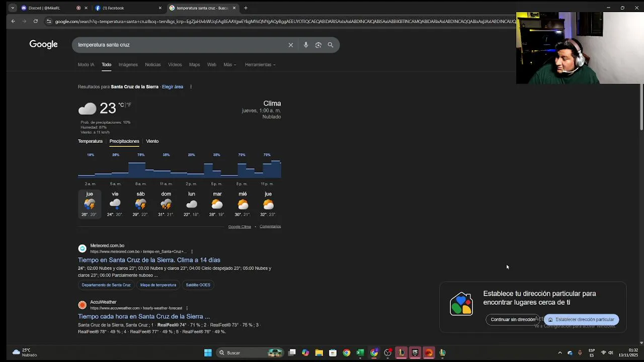Click Departamento de Santa Cruz chip
This screenshot has height=362, width=644.
(106, 285)
